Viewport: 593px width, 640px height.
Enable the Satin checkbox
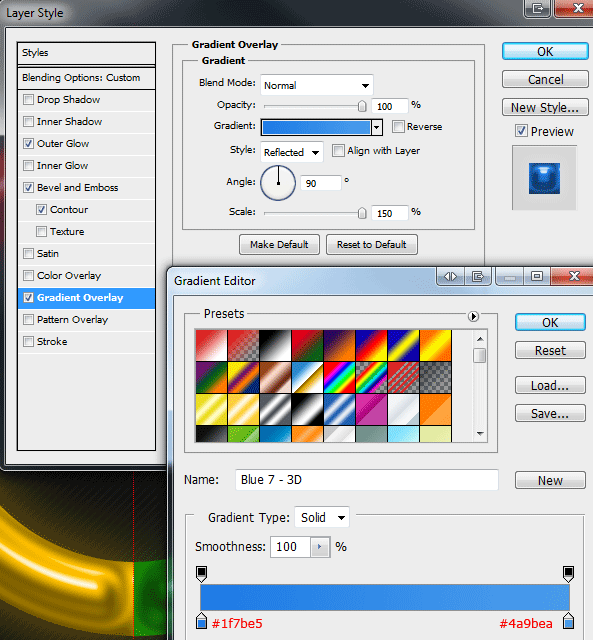tap(28, 254)
